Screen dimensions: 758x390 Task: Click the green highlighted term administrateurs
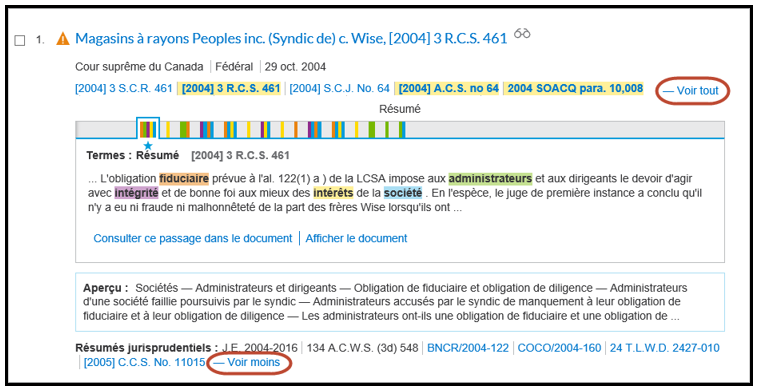point(490,179)
